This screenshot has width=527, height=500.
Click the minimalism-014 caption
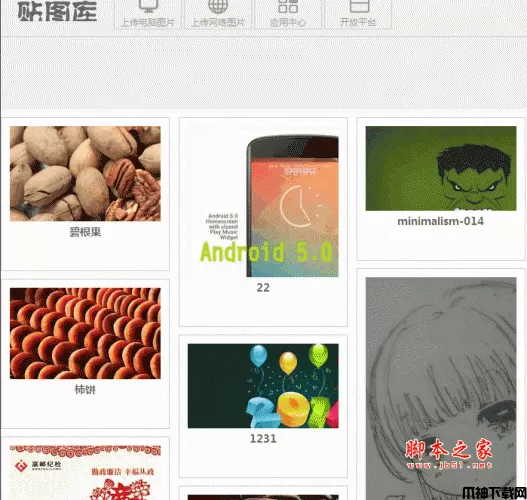441,221
